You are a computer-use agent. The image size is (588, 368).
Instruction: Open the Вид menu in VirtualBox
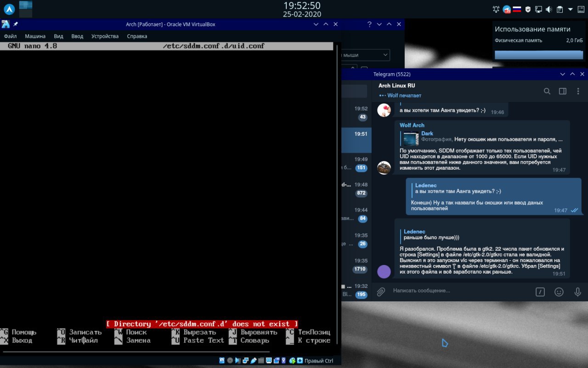tap(58, 36)
